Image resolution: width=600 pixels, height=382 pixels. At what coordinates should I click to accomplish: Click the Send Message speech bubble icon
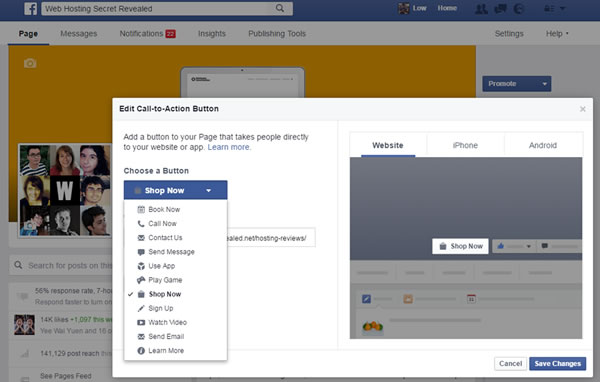[x=141, y=252]
